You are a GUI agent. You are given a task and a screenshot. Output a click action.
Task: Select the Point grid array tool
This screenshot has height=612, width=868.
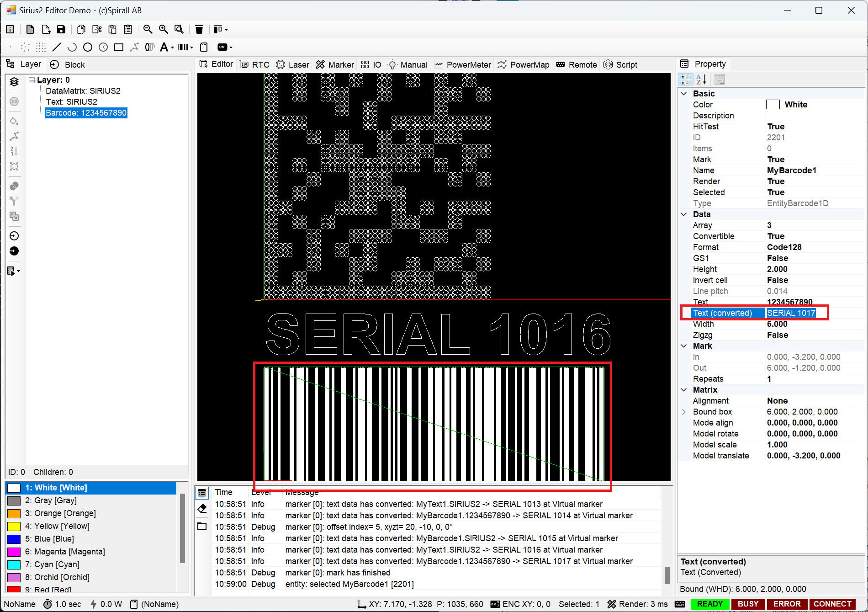[41, 47]
